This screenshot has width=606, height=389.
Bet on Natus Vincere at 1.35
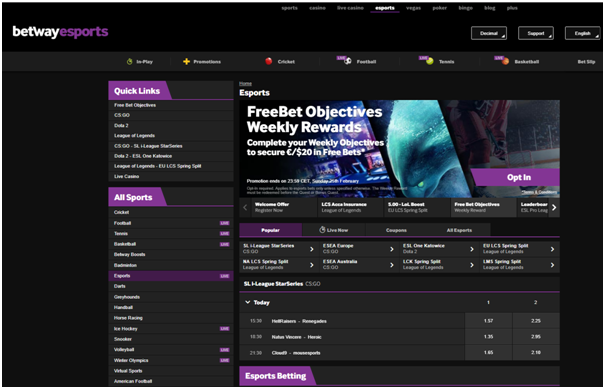[x=489, y=336]
